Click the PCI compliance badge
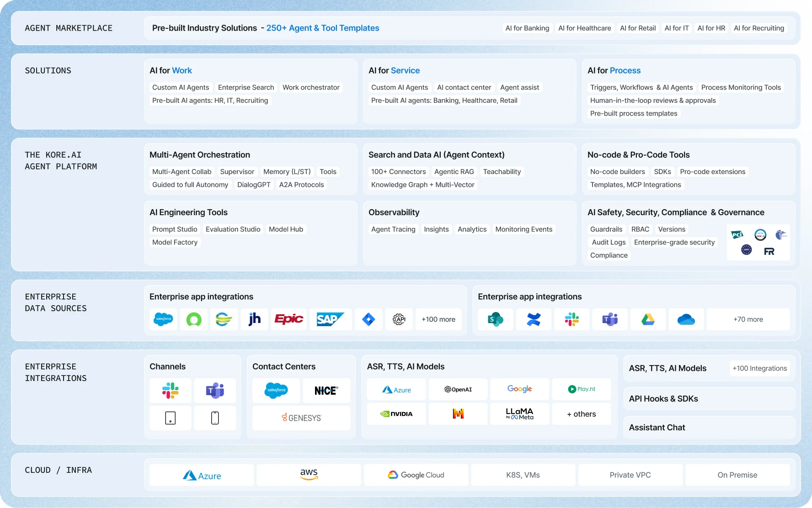812x508 pixels. [x=737, y=235]
